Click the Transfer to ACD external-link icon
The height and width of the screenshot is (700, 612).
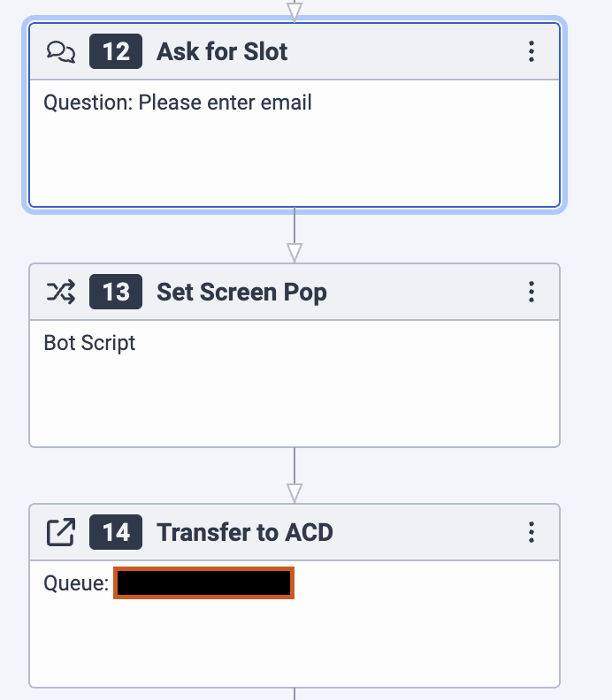coord(61,532)
